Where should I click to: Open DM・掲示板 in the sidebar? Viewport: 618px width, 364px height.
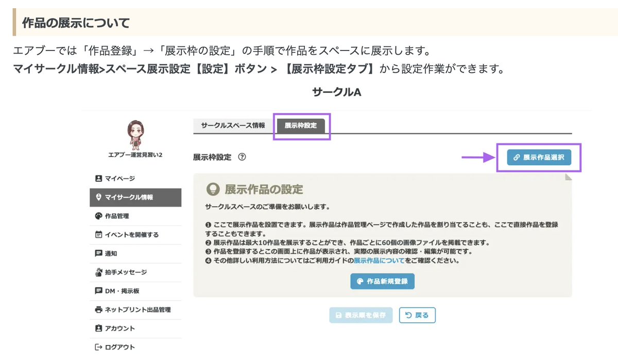135,291
